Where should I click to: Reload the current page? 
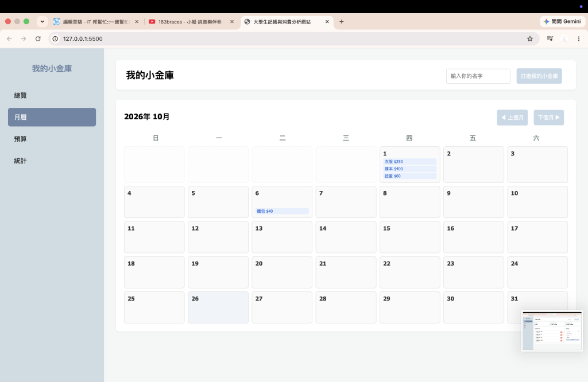[x=38, y=38]
